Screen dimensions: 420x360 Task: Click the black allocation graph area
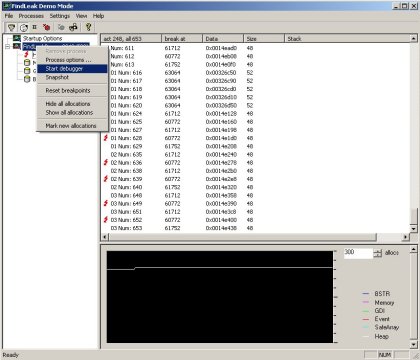pos(220,297)
